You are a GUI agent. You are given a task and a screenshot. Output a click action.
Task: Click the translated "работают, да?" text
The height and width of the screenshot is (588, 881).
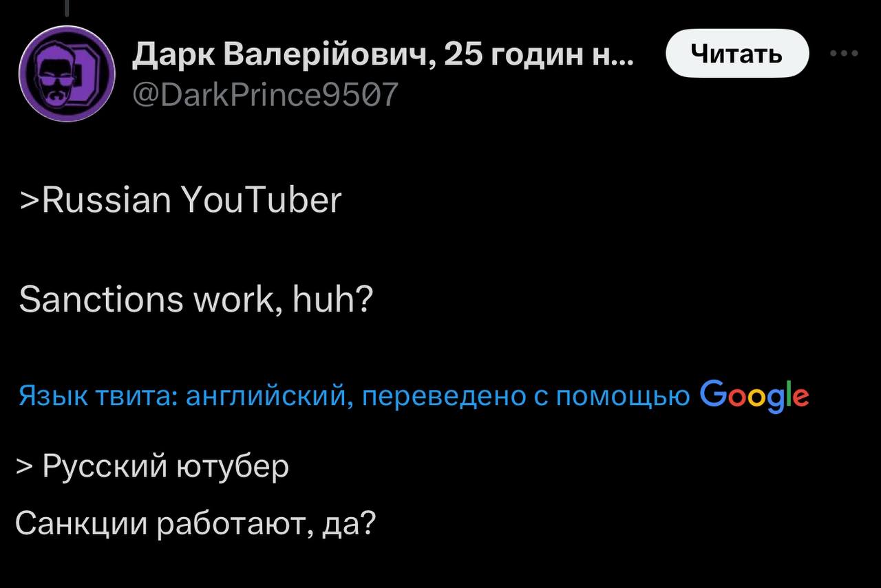tap(267, 525)
